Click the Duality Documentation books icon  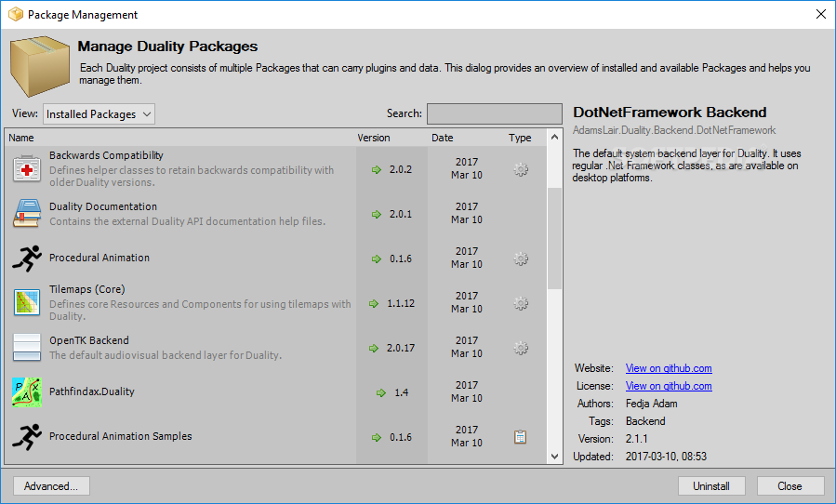point(27,213)
